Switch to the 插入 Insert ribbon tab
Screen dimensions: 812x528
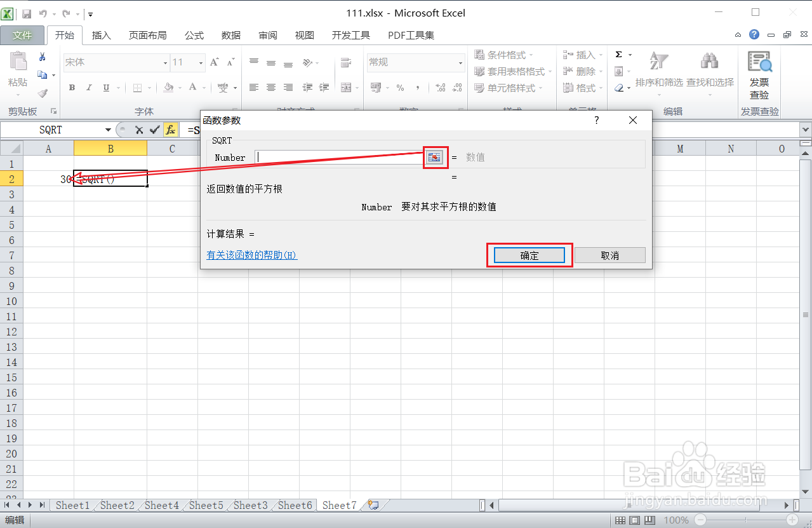pos(102,35)
